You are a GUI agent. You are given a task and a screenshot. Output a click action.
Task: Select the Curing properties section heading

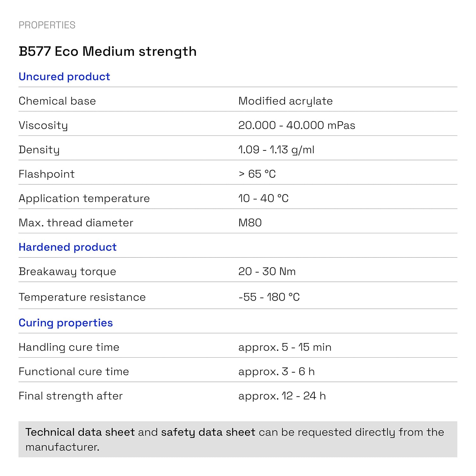(66, 323)
